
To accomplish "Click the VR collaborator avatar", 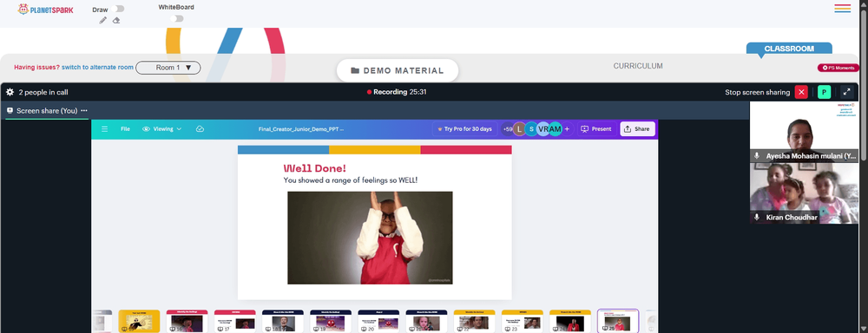I will (x=543, y=129).
